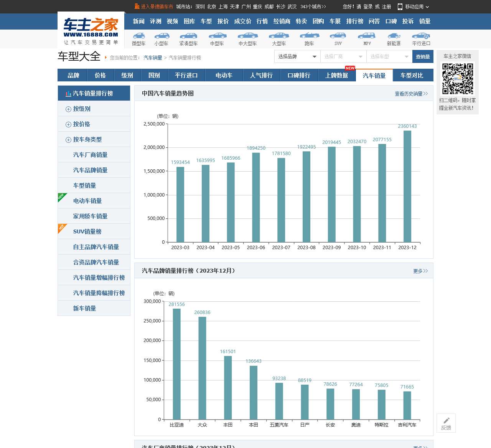Open 经销商 in the top navigation
Image resolution: width=491 pixels, height=448 pixels.
point(282,21)
